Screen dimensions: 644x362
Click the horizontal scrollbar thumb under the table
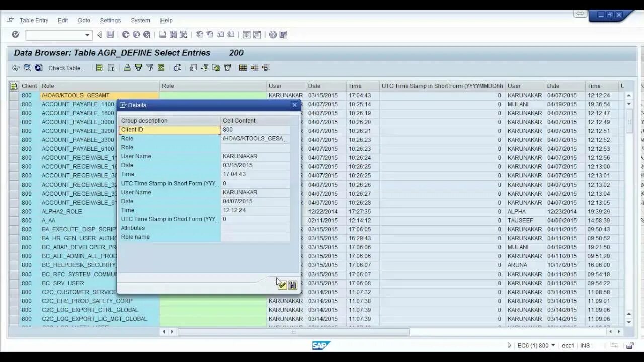293,332
